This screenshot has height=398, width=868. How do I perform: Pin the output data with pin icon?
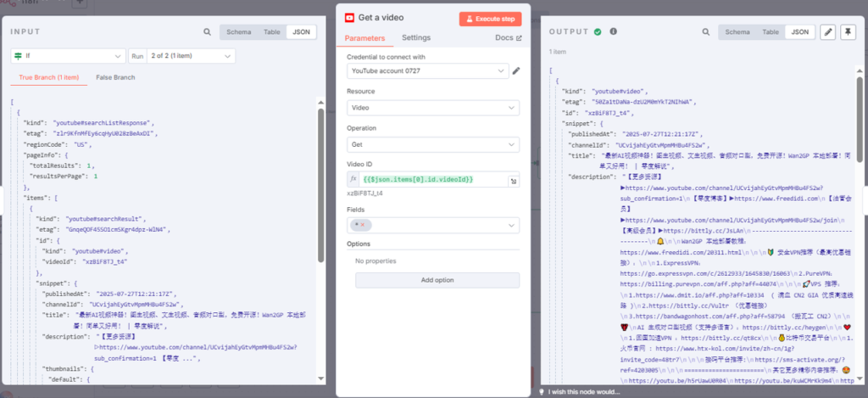coord(847,32)
